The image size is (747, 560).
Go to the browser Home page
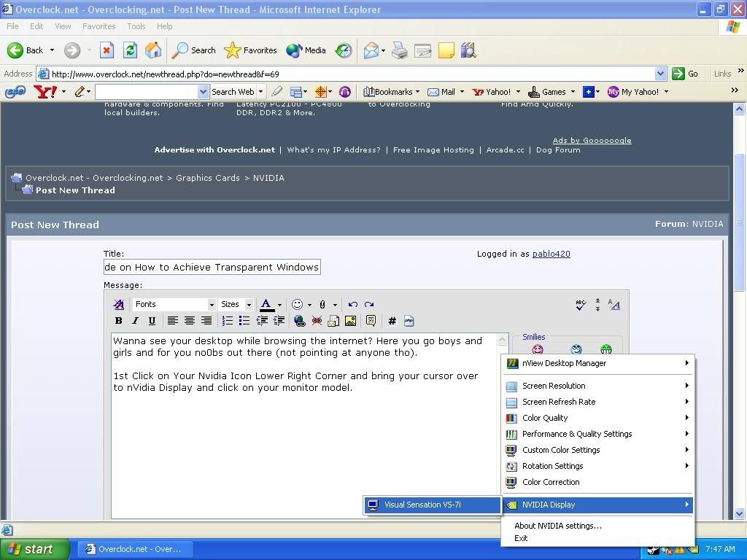pyautogui.click(x=153, y=50)
